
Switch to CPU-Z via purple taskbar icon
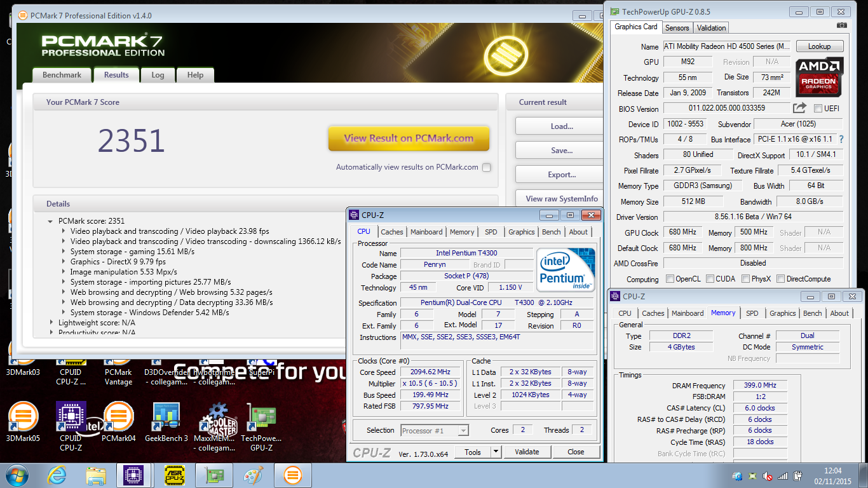click(x=134, y=475)
